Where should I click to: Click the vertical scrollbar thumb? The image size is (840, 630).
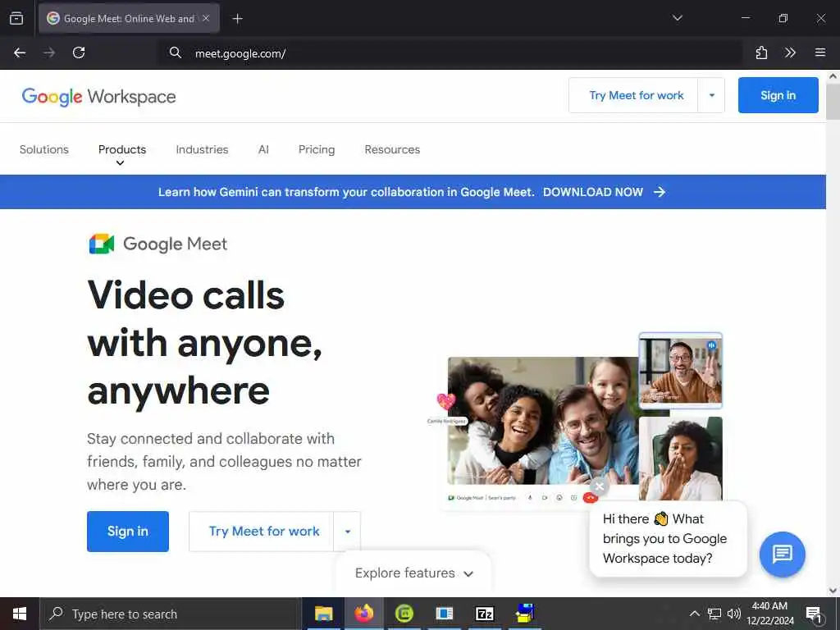pyautogui.click(x=833, y=101)
